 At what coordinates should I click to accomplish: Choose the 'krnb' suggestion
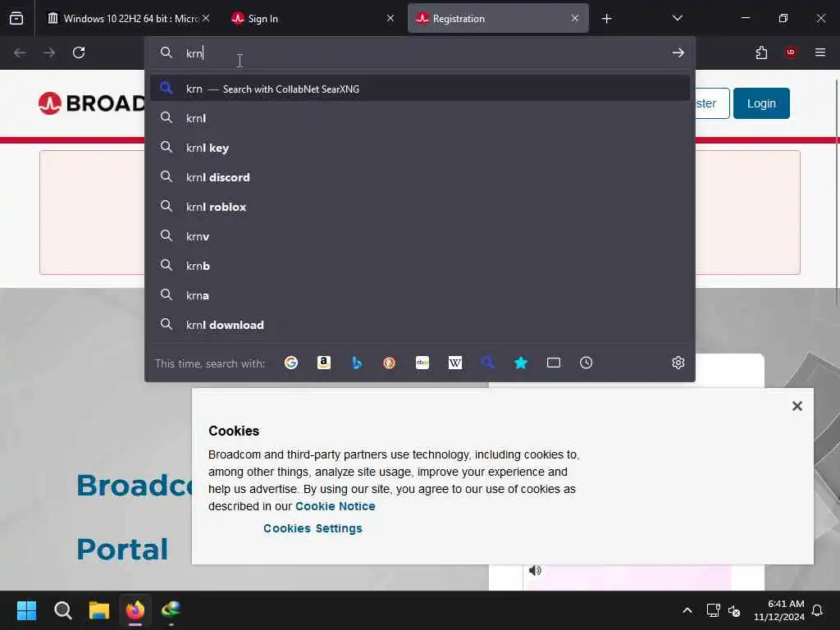420,266
